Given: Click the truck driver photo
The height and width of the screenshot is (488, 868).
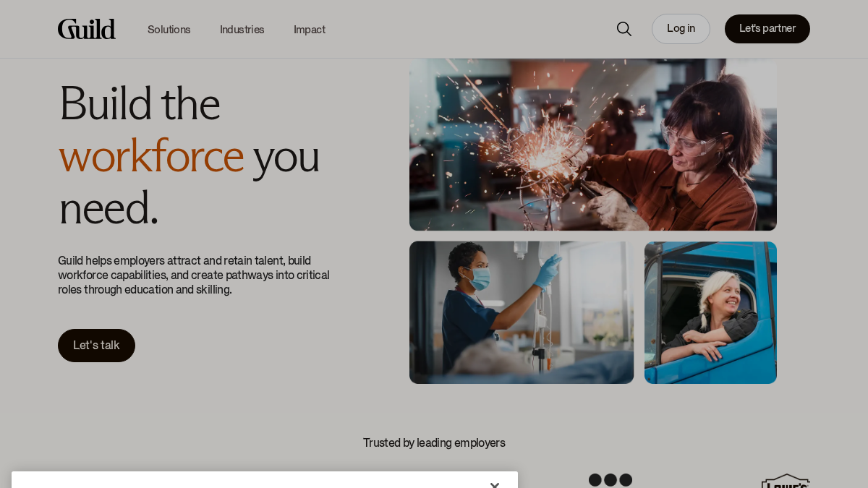Looking at the screenshot, I should [x=710, y=312].
